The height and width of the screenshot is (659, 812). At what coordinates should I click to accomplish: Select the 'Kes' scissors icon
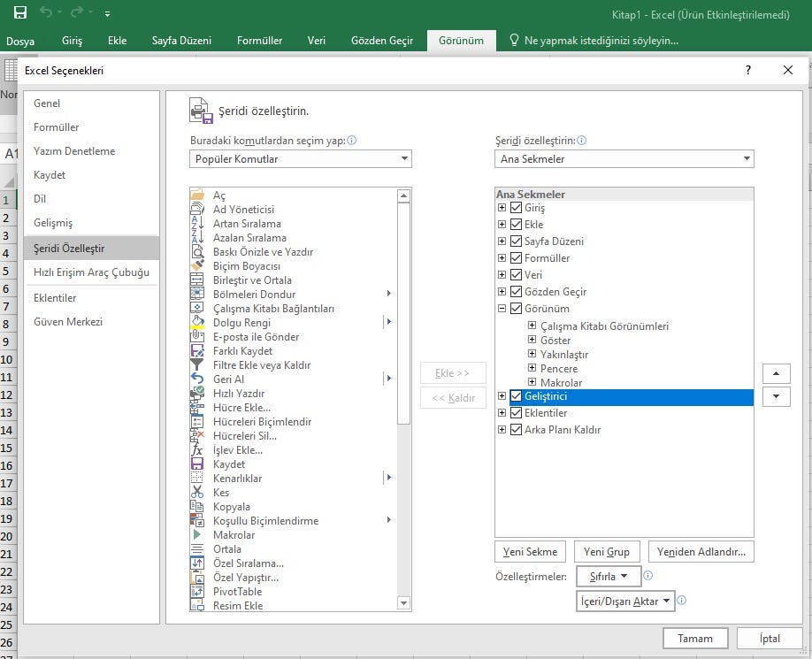coord(196,493)
